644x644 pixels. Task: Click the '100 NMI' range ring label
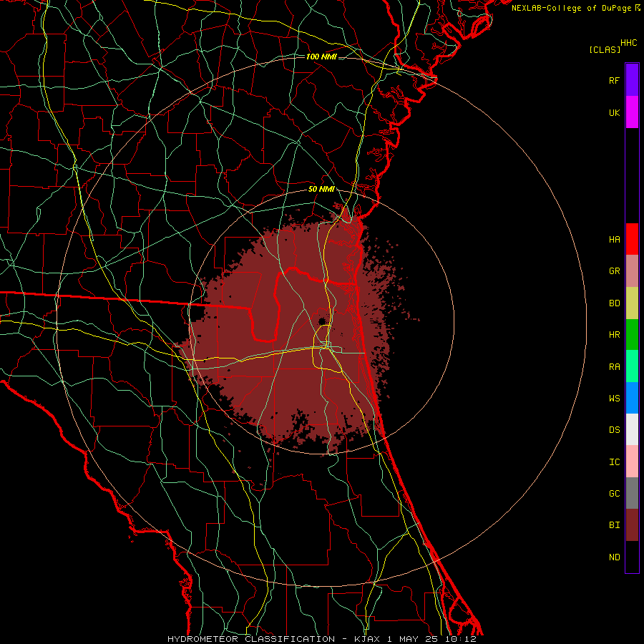click(321, 57)
